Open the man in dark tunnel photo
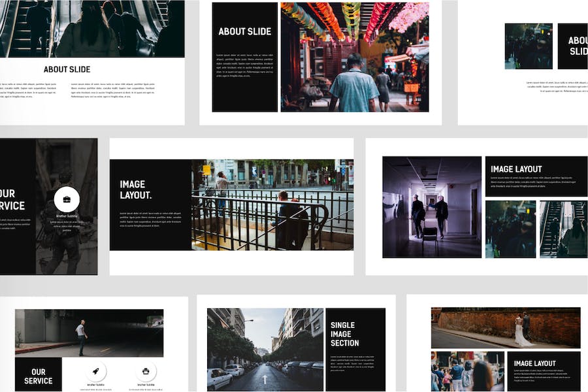This screenshot has width=588, height=392. pyautogui.click(x=90, y=333)
